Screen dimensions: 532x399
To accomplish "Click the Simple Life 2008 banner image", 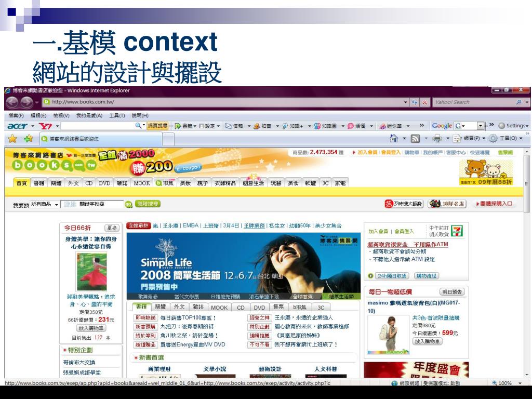I will 243,266.
